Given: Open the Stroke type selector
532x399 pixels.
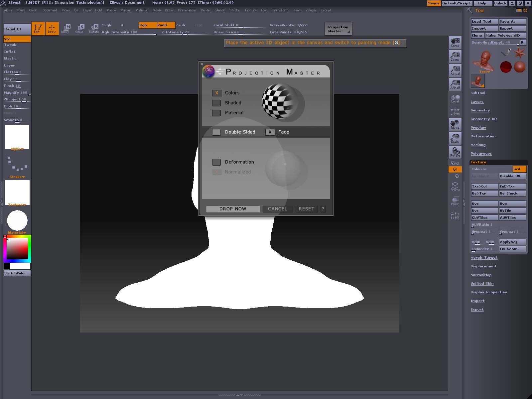Looking at the screenshot, I should [17, 165].
